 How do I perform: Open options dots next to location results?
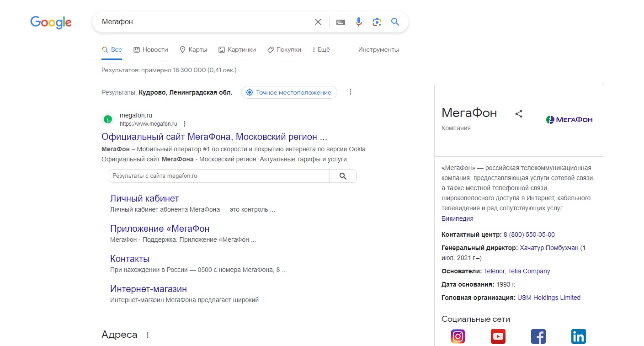[351, 92]
